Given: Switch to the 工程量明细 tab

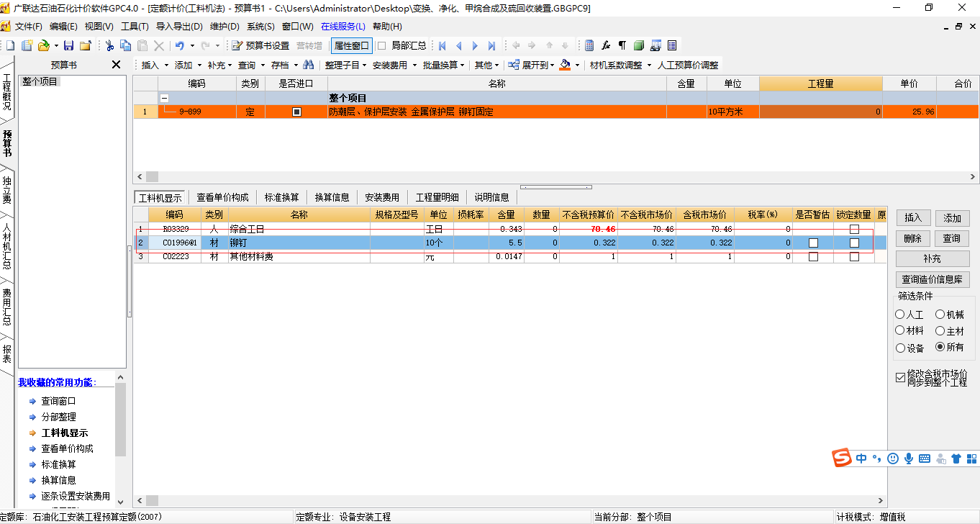Looking at the screenshot, I should click(437, 197).
